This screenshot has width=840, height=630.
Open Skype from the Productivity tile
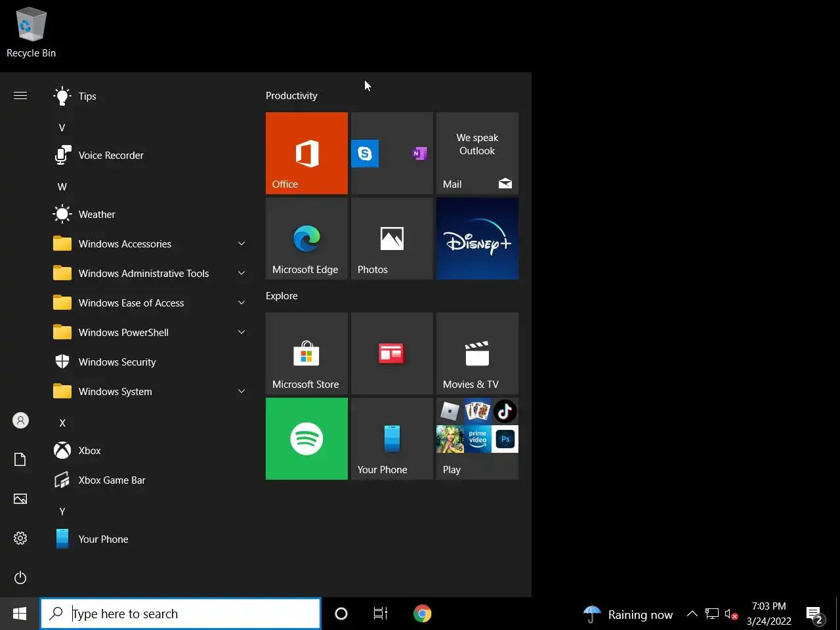point(365,154)
